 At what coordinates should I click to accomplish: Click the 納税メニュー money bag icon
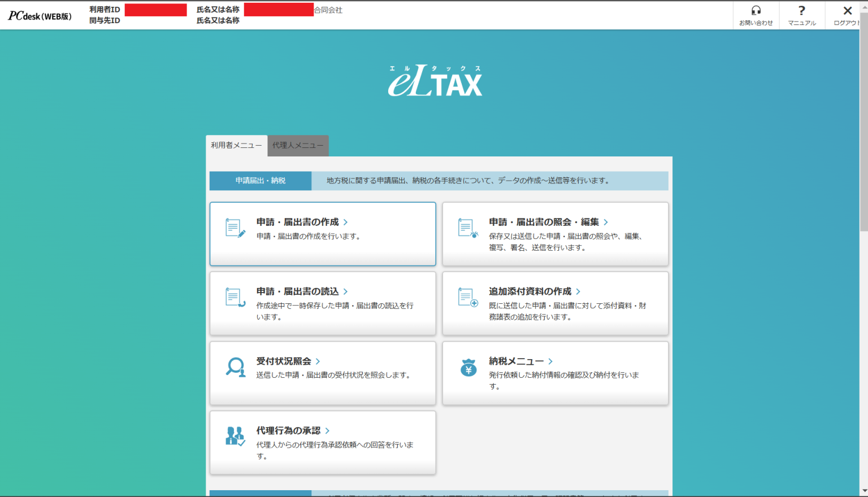click(x=467, y=366)
